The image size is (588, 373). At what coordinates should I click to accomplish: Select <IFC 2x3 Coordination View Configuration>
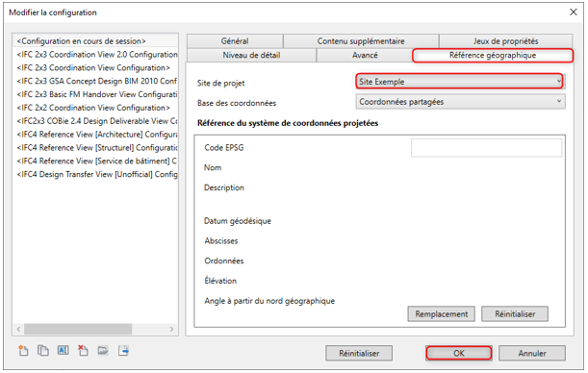(x=95, y=68)
